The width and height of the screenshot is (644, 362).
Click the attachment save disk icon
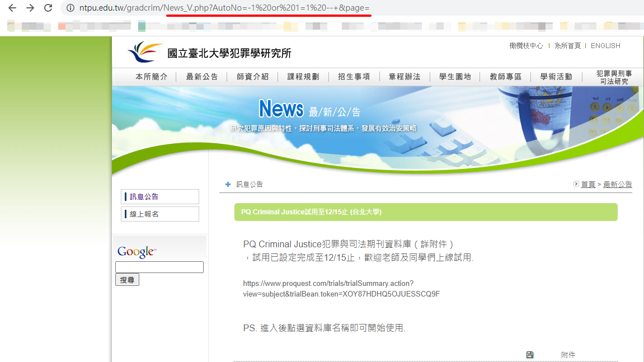click(530, 355)
